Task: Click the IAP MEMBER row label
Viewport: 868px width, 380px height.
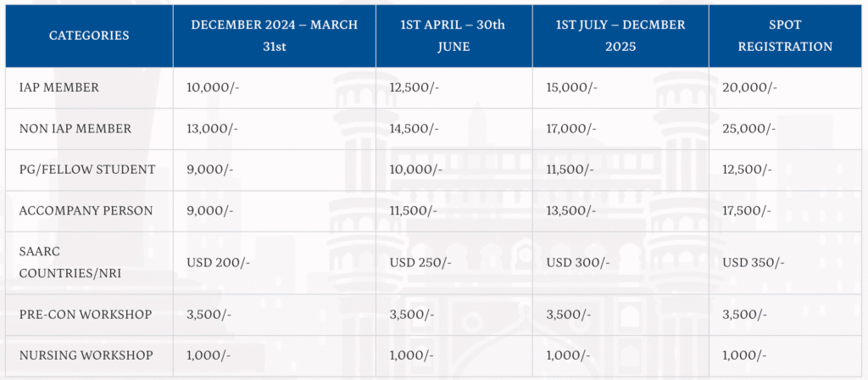Action: click(59, 87)
